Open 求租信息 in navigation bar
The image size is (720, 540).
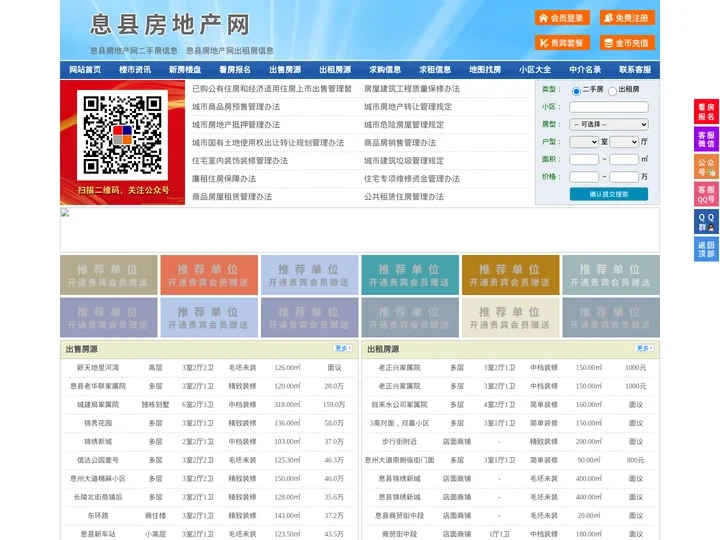click(435, 70)
